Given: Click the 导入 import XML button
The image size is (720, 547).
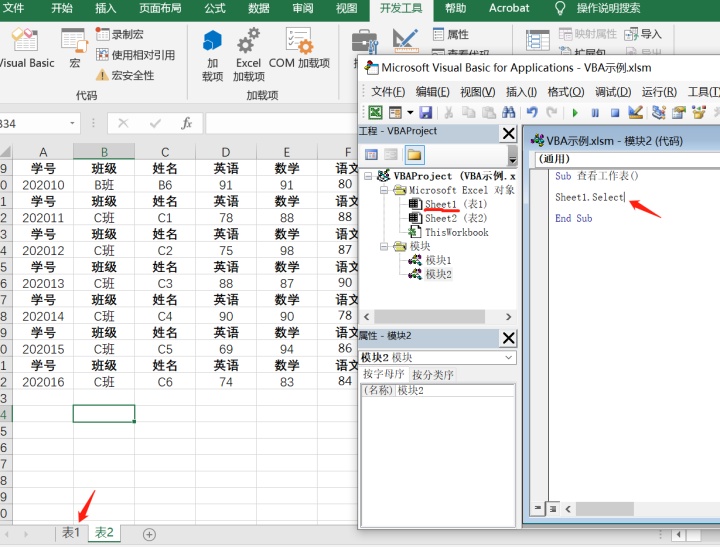Looking at the screenshot, I should click(643, 34).
